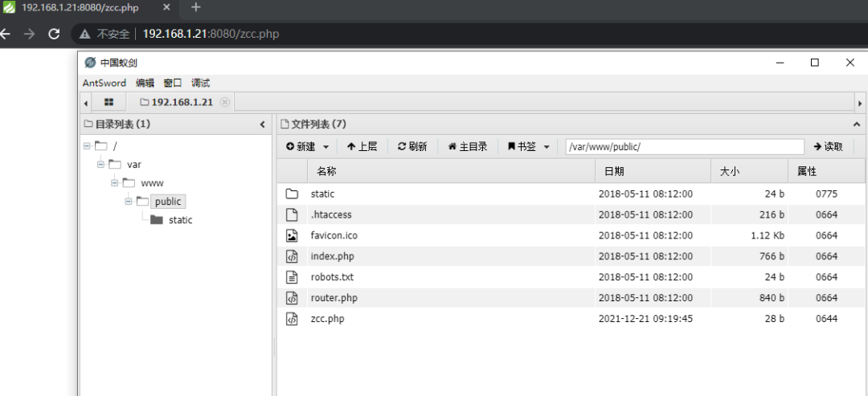Image resolution: width=868 pixels, height=396 pixels.
Task: Open a new browser tab with the plus
Action: 195,7
